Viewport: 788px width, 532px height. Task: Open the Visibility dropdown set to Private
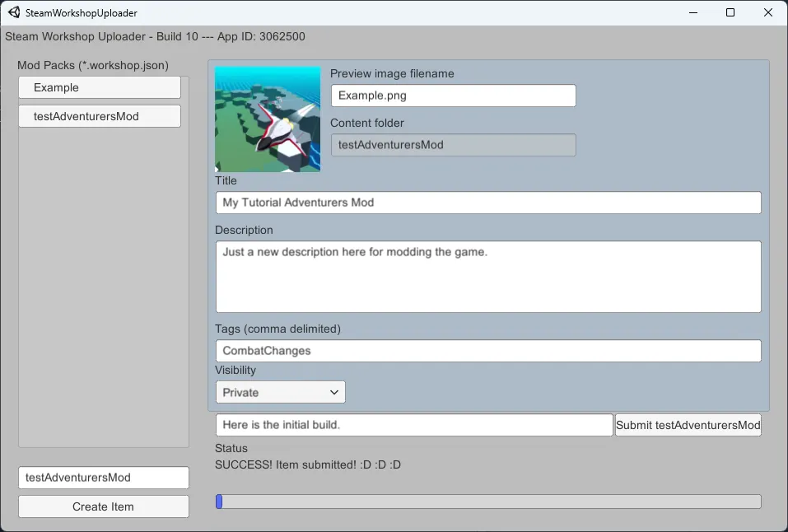[281, 392]
